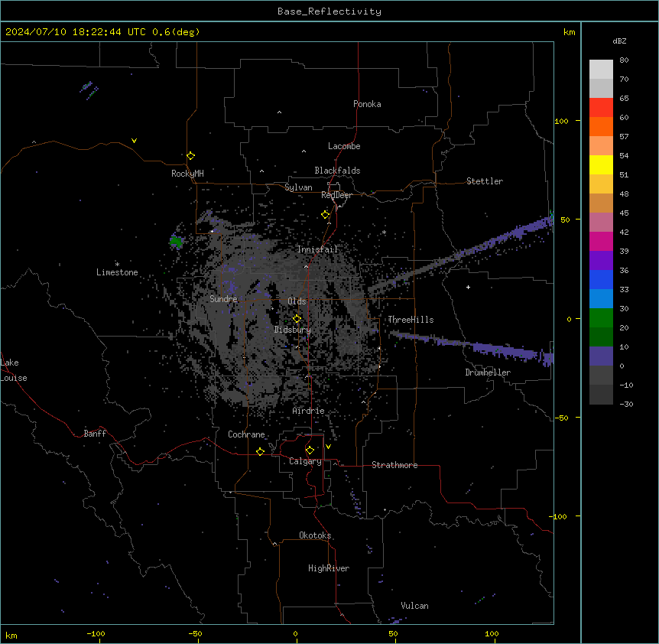Click the yellow V marker northwest of RockyMH
This screenshot has height=644, width=659.
(x=134, y=141)
